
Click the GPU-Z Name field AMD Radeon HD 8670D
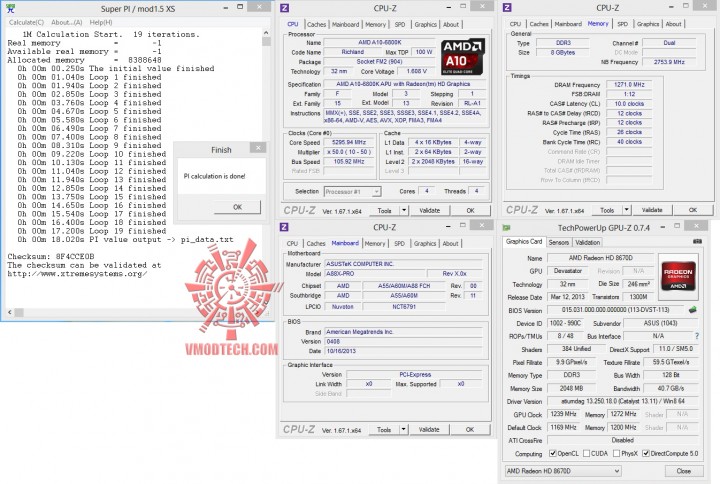pos(601,258)
